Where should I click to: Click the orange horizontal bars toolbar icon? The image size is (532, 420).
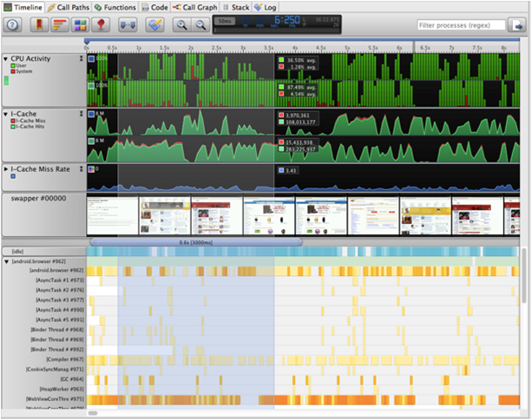(59, 25)
